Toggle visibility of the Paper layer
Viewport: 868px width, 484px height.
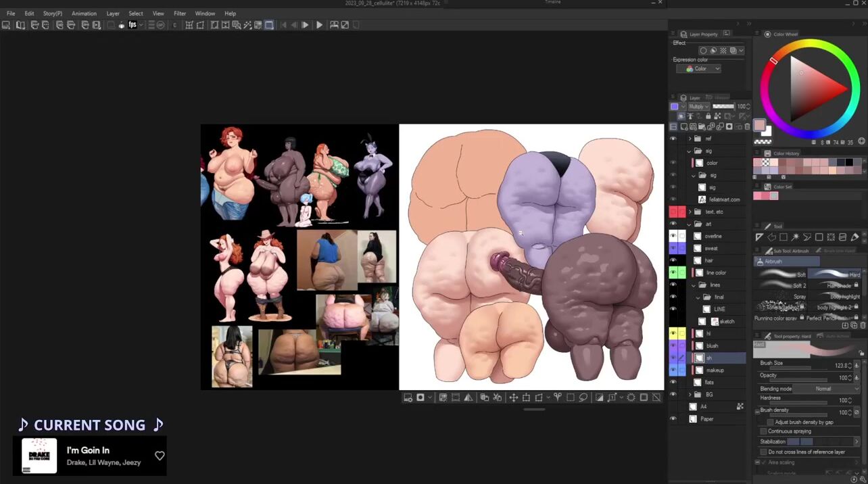tap(673, 419)
